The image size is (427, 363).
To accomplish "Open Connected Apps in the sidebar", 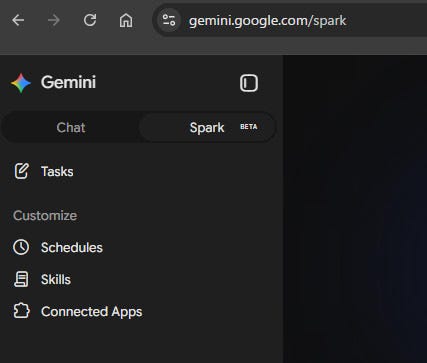I will (91, 312).
